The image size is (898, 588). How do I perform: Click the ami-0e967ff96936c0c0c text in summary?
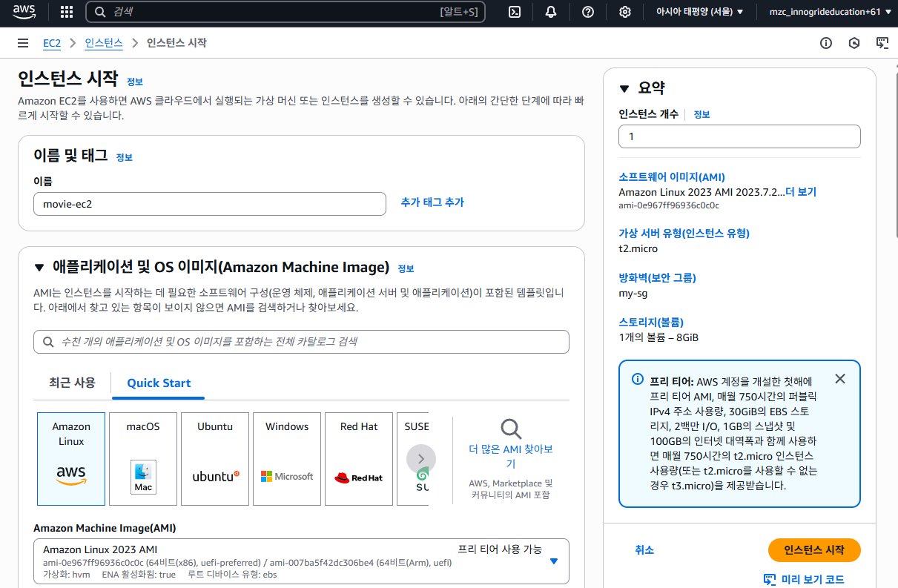(669, 205)
